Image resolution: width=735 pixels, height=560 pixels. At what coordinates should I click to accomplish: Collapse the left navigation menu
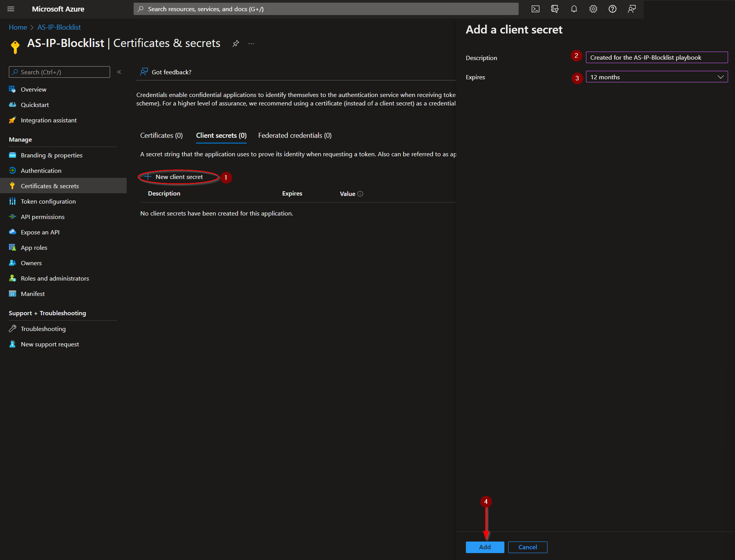119,72
